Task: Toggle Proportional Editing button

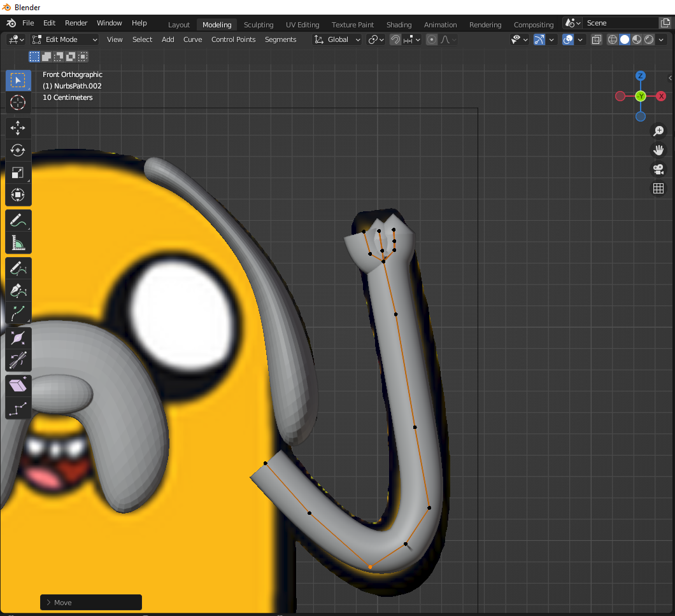Action: click(432, 39)
